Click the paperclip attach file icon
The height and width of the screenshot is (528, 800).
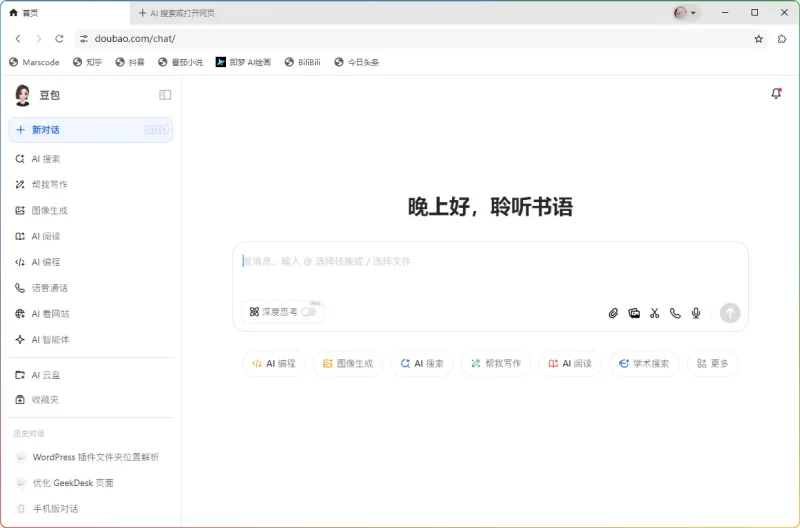(x=613, y=313)
